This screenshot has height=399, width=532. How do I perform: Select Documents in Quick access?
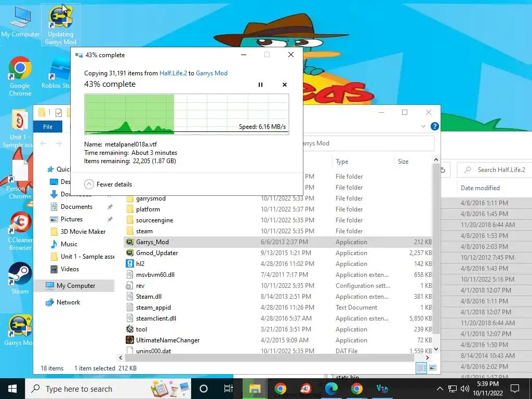76,207
